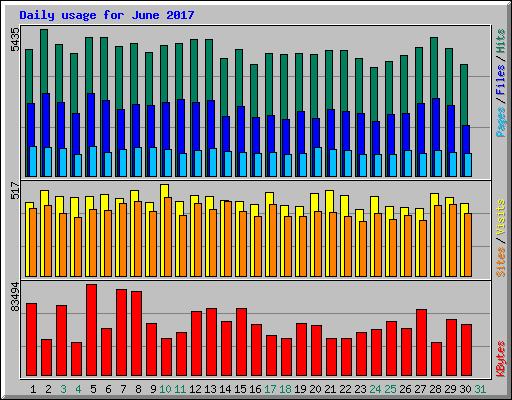
Task: Click the green "Hits" legend label
Action: point(500,41)
